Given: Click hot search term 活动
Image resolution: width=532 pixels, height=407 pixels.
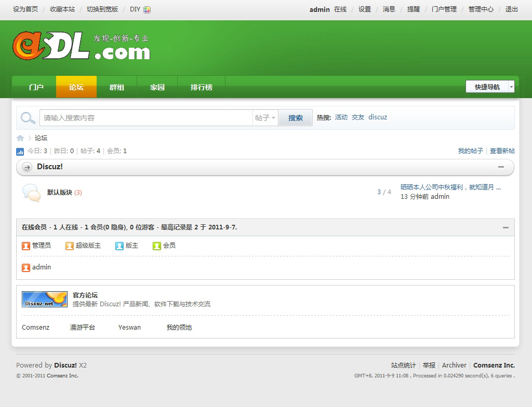Looking at the screenshot, I should point(341,117).
